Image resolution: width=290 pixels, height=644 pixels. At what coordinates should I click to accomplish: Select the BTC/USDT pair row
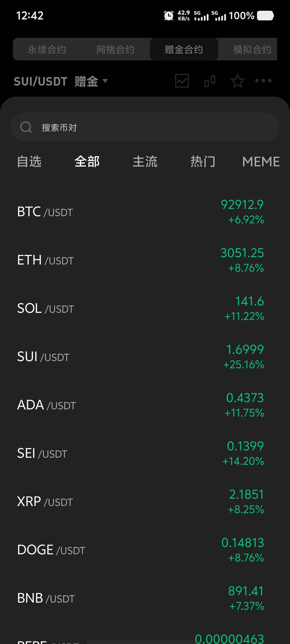point(145,211)
